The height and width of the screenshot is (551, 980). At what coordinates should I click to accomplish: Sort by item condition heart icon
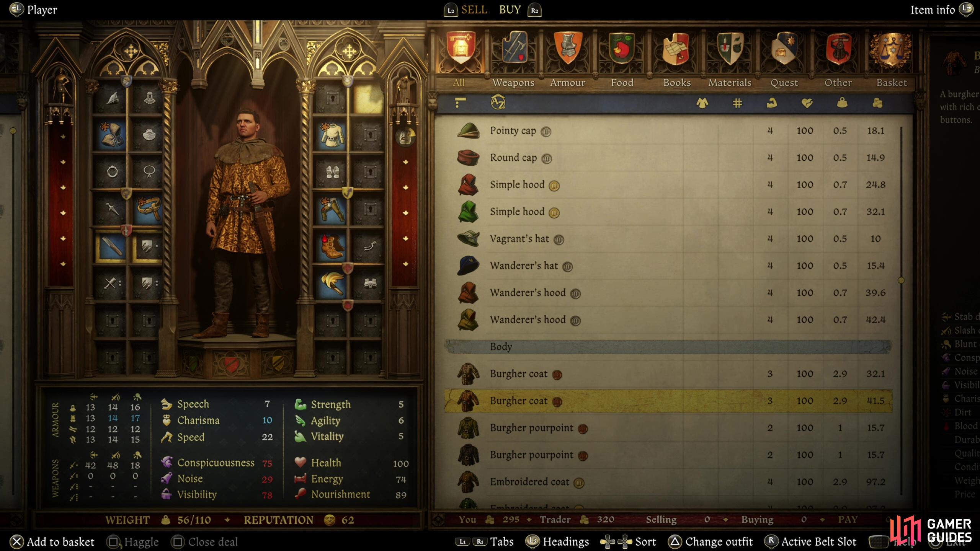point(807,103)
